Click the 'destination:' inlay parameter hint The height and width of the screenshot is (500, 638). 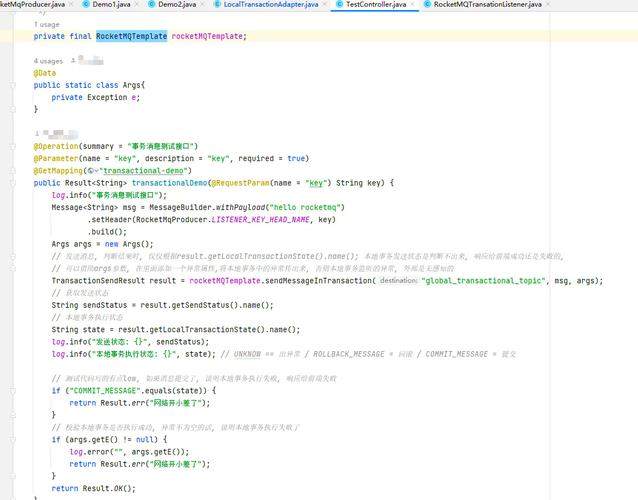(399, 281)
